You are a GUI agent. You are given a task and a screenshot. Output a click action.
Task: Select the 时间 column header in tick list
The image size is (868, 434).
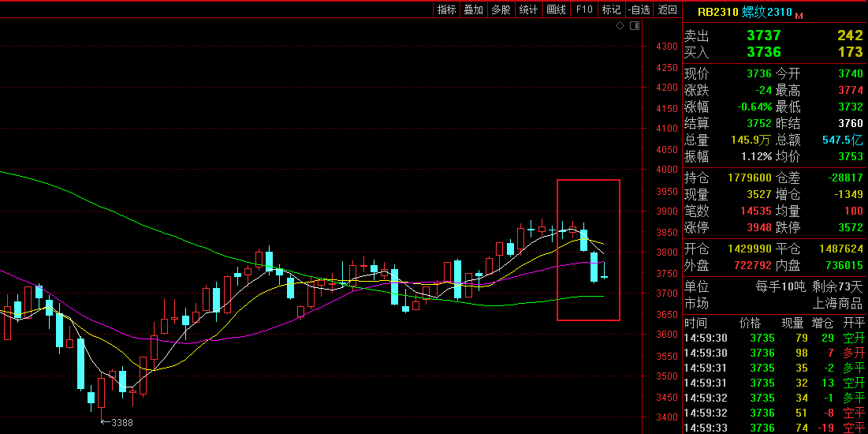tap(695, 323)
